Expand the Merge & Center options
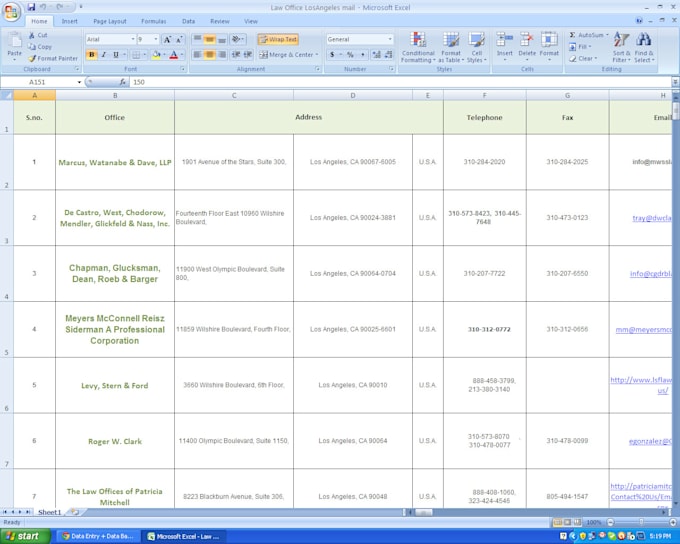Viewport: 680px width, 544px height. coord(317,55)
